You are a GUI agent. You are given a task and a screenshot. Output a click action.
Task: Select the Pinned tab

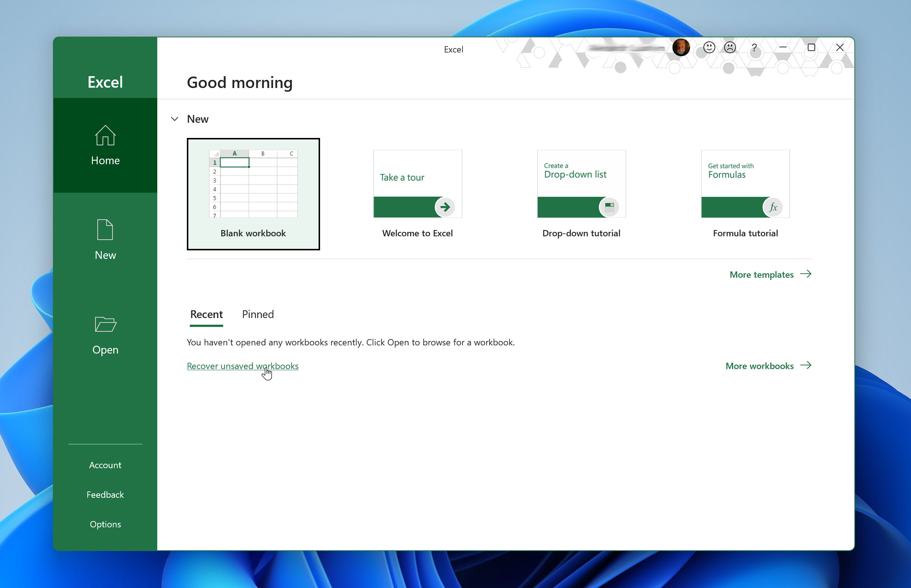[x=258, y=314]
